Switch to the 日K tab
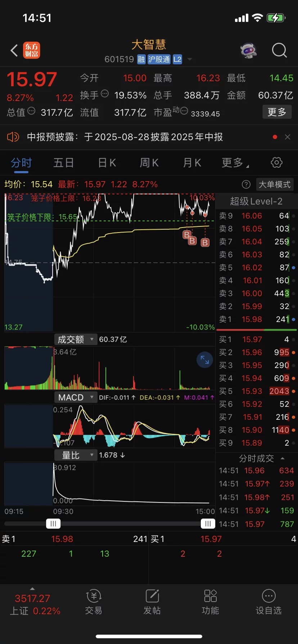This screenshot has height=644, width=298. 107,163
